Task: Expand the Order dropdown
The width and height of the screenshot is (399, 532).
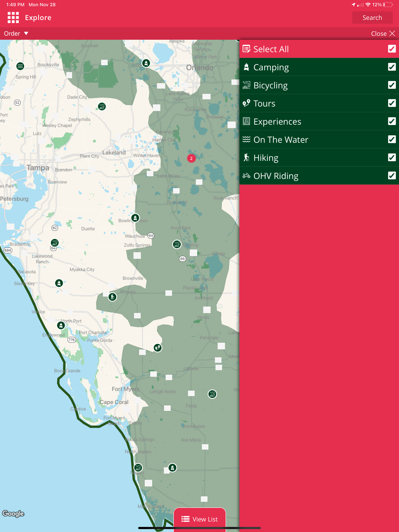Action: (x=16, y=33)
